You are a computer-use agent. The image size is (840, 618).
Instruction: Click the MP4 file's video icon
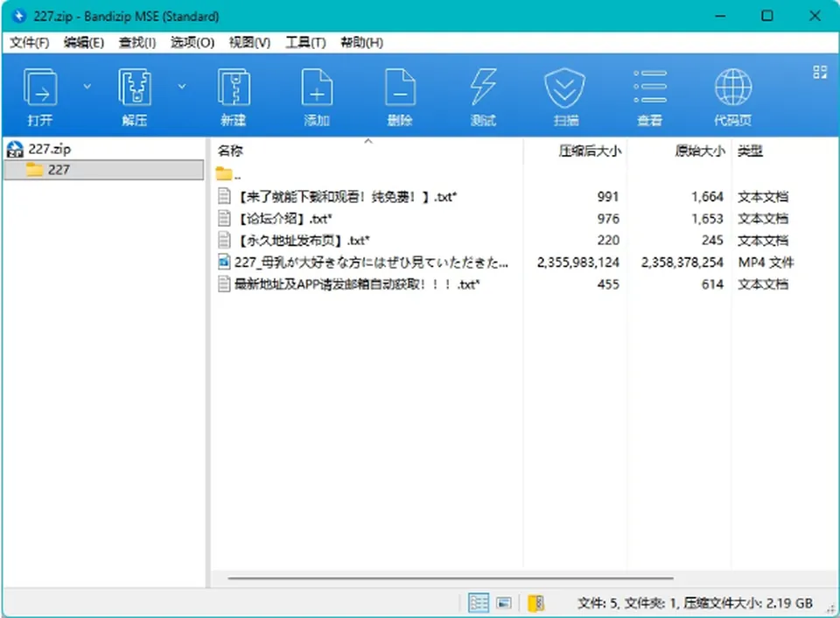point(224,262)
